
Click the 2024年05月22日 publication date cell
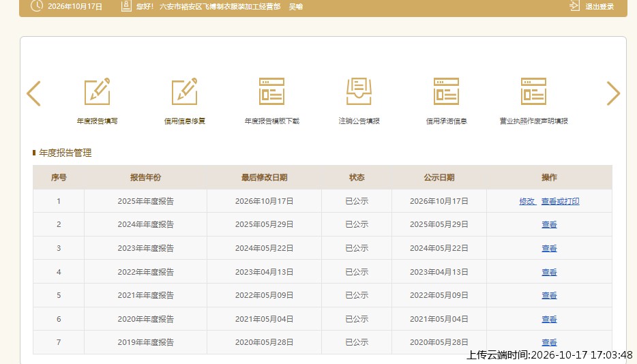click(x=439, y=248)
